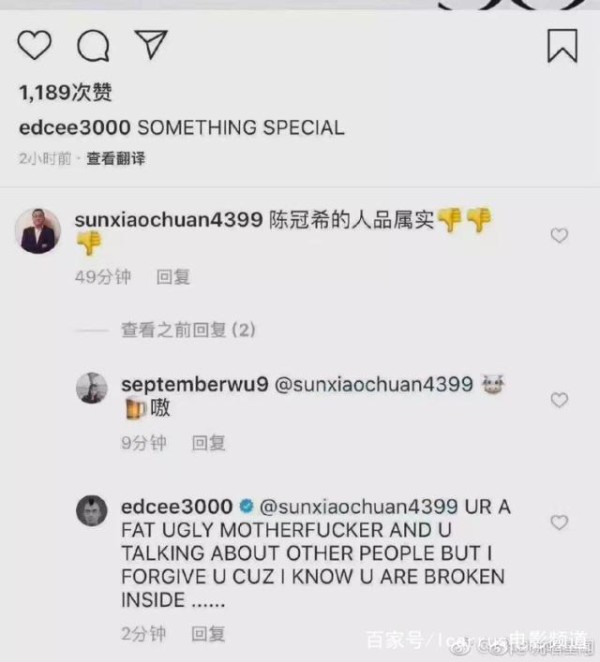Like edcee3000's reply comment
600x662 pixels.
coord(559,522)
